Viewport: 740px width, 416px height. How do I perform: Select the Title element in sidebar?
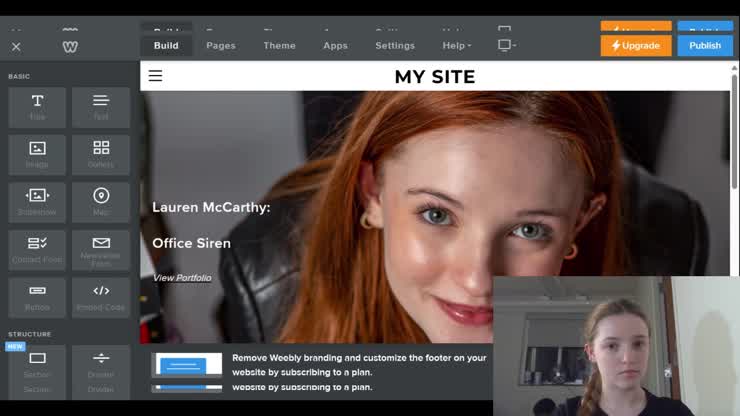[37, 107]
